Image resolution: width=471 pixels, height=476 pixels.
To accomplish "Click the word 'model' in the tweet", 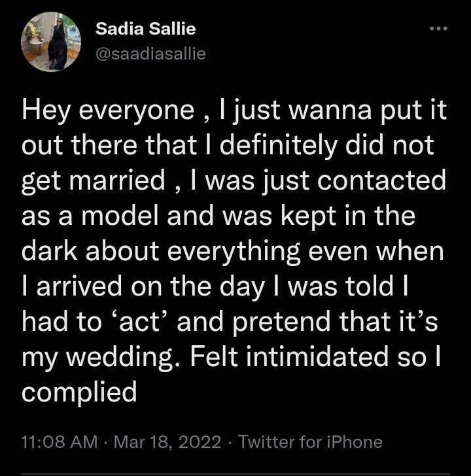I will click(x=120, y=216).
